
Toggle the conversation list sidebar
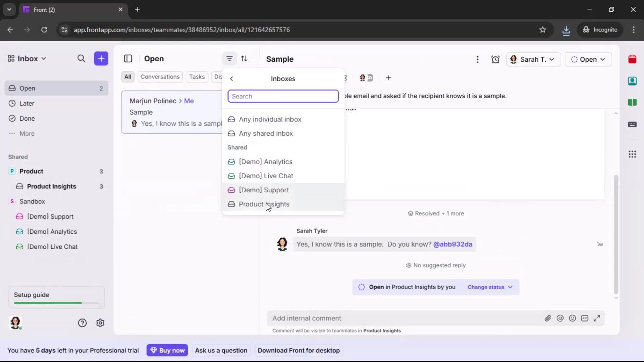click(128, 59)
